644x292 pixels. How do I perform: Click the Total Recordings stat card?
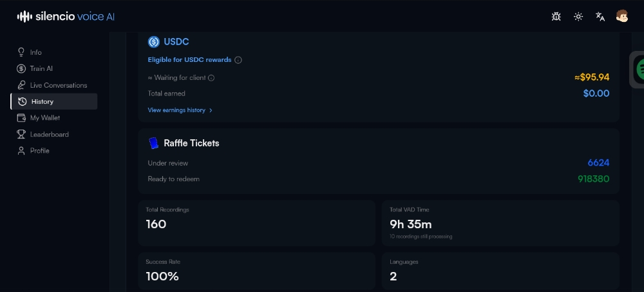pos(256,222)
